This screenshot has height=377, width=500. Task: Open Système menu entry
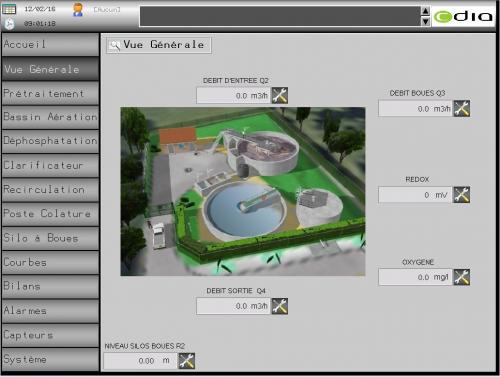pyautogui.click(x=50, y=359)
